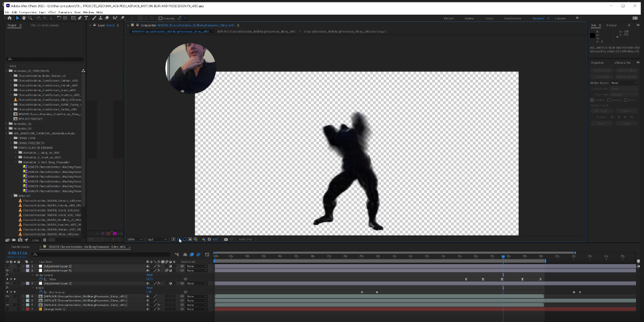
Task: Open REPLACE comp breadcrumb in the viewer
Action: point(256,31)
